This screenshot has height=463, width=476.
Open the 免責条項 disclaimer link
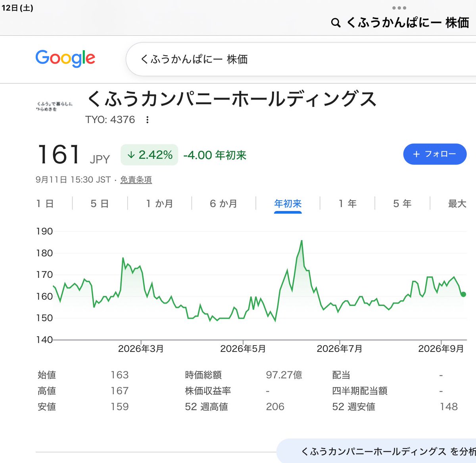click(x=136, y=180)
